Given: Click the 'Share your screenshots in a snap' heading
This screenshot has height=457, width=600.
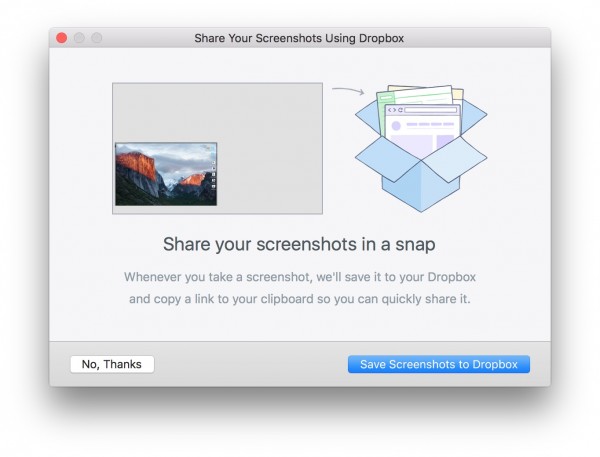Looking at the screenshot, I should tap(299, 244).
